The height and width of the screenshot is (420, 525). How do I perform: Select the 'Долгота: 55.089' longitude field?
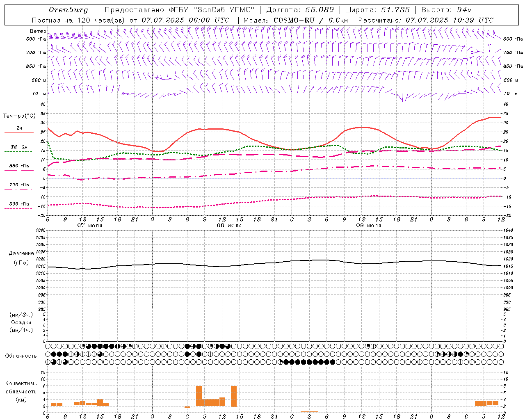[300, 10]
